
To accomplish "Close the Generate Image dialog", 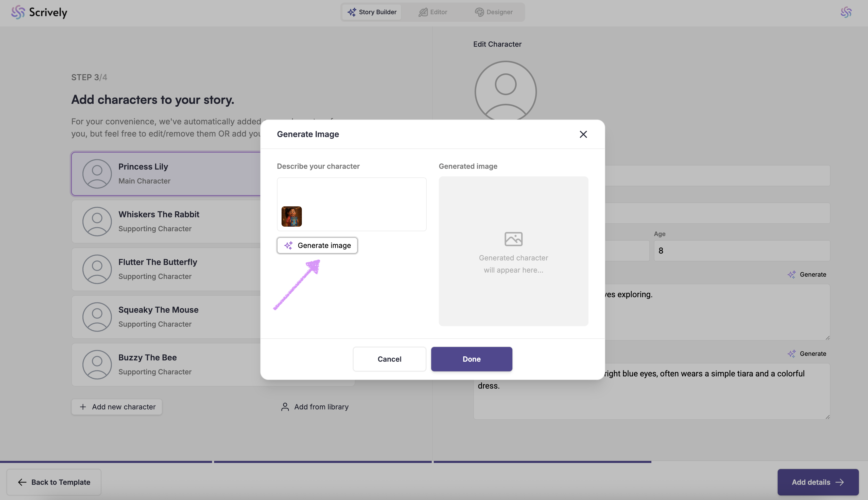I will (x=583, y=134).
